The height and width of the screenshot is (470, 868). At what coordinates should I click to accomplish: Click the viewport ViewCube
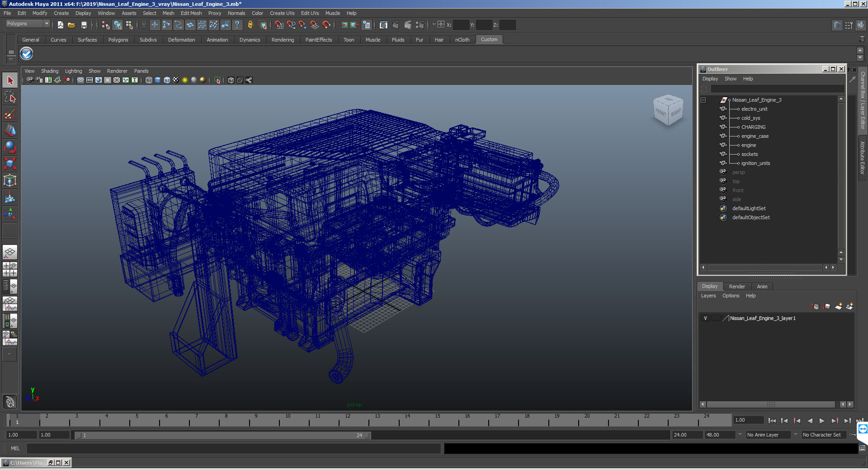coord(668,111)
